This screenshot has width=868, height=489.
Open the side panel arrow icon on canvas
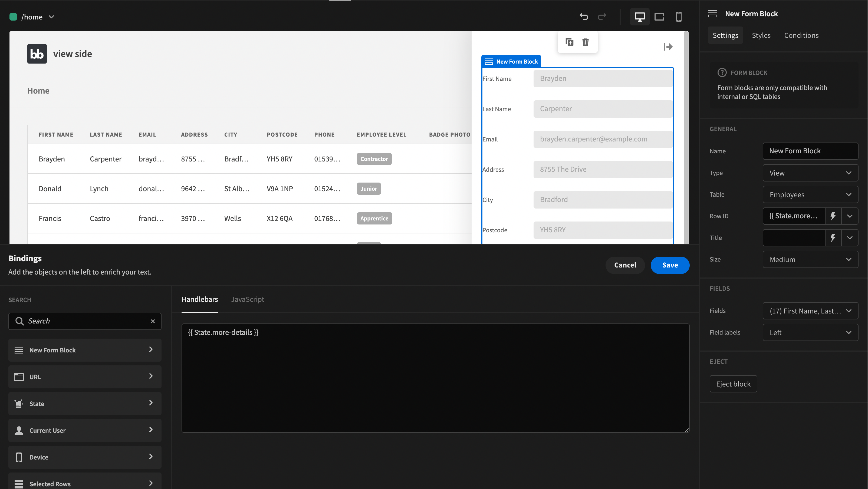click(x=668, y=47)
